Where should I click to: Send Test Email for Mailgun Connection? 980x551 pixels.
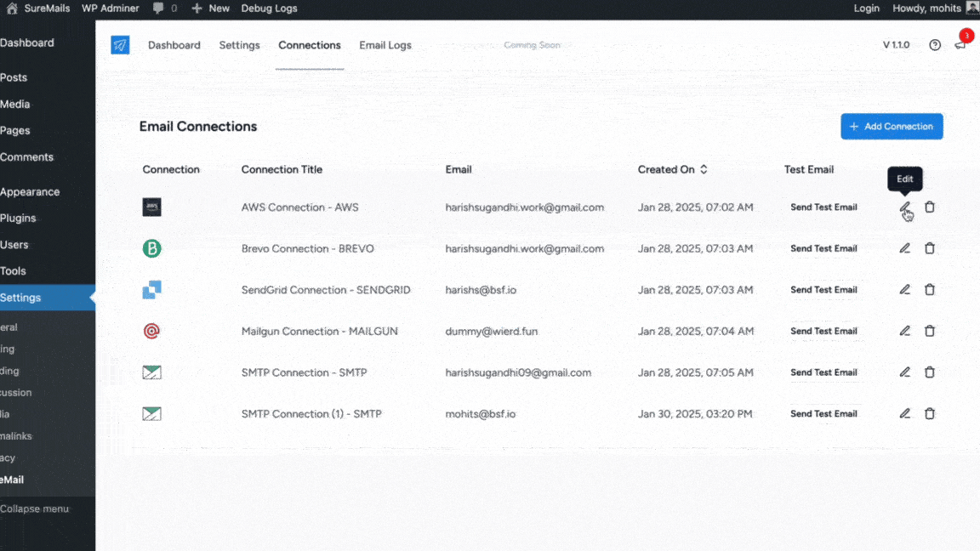point(823,331)
